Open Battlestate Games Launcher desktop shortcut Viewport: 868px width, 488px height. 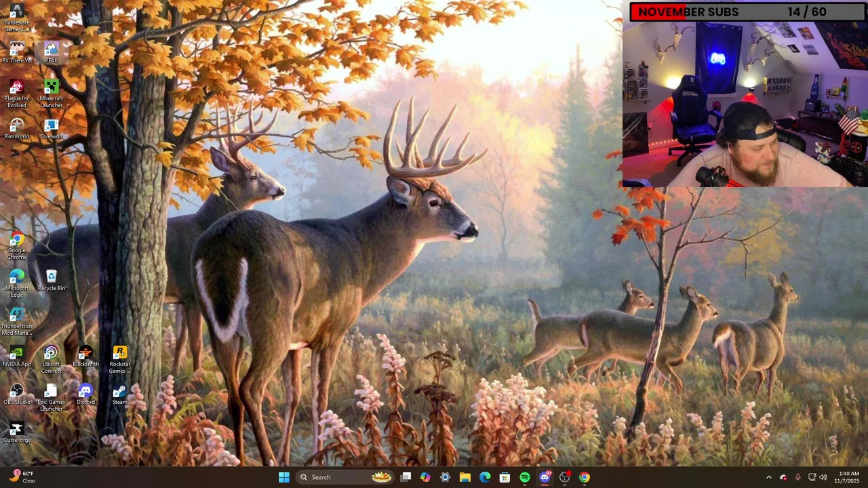click(16, 18)
